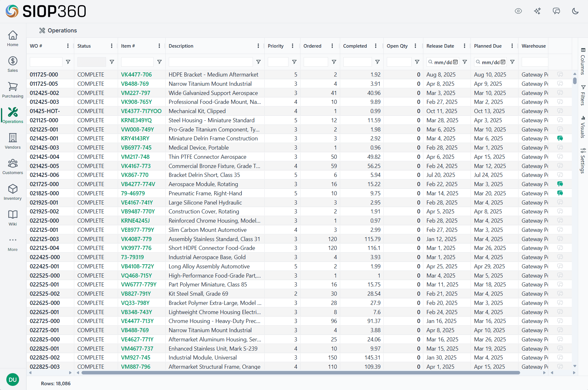Expand the Columns side panel tab
This screenshot has width=588, height=390.
(583, 61)
